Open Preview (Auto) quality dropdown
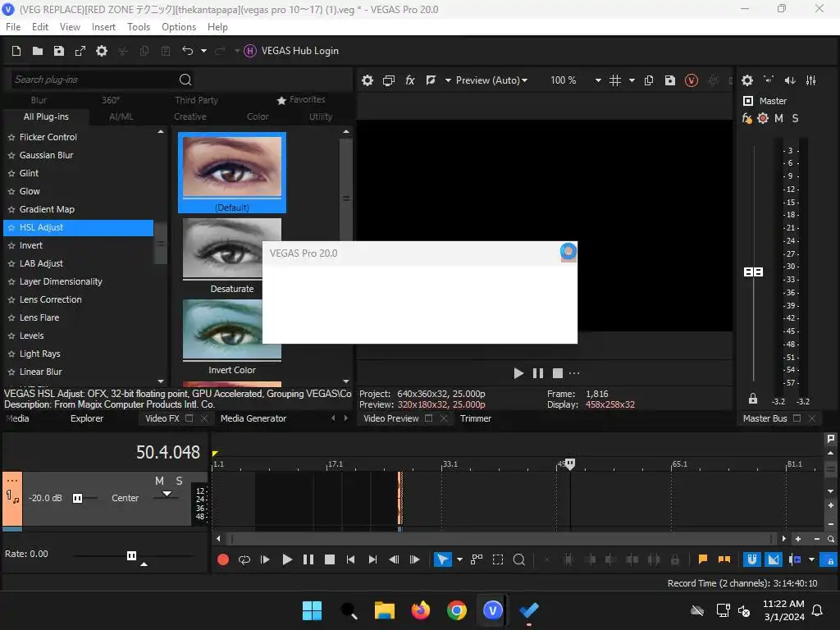Viewport: 840px width, 630px height. 491,80
